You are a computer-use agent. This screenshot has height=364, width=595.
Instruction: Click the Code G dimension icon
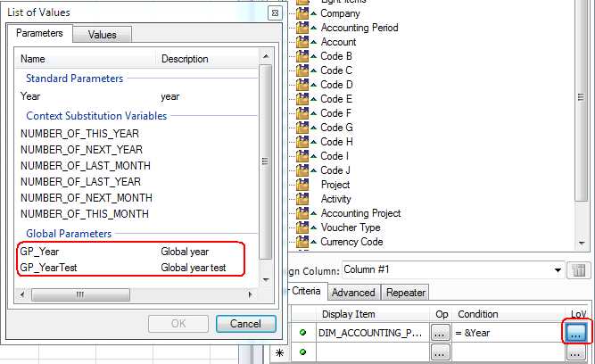pyautogui.click(x=302, y=128)
